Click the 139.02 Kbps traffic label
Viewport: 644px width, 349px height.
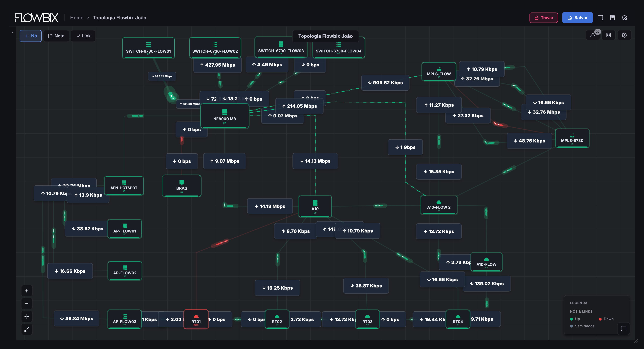[487, 284]
